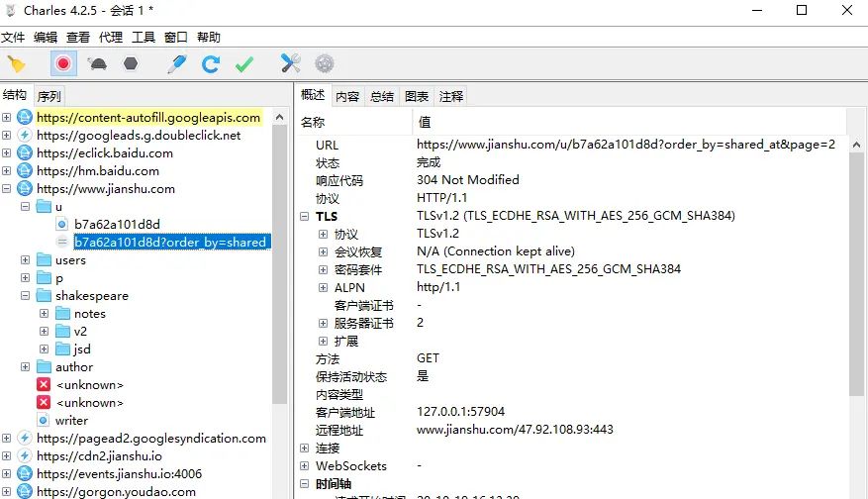Expand the eclick.baidu.com host
Image resolution: width=868 pixels, height=499 pixels.
click(x=7, y=152)
